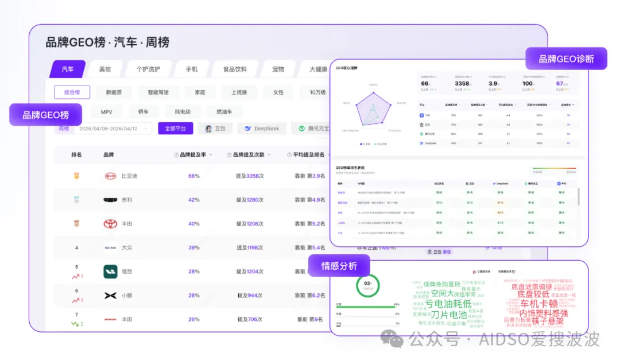Switch to the 个护洗护 category tab
The height and width of the screenshot is (364, 620).
tap(148, 69)
